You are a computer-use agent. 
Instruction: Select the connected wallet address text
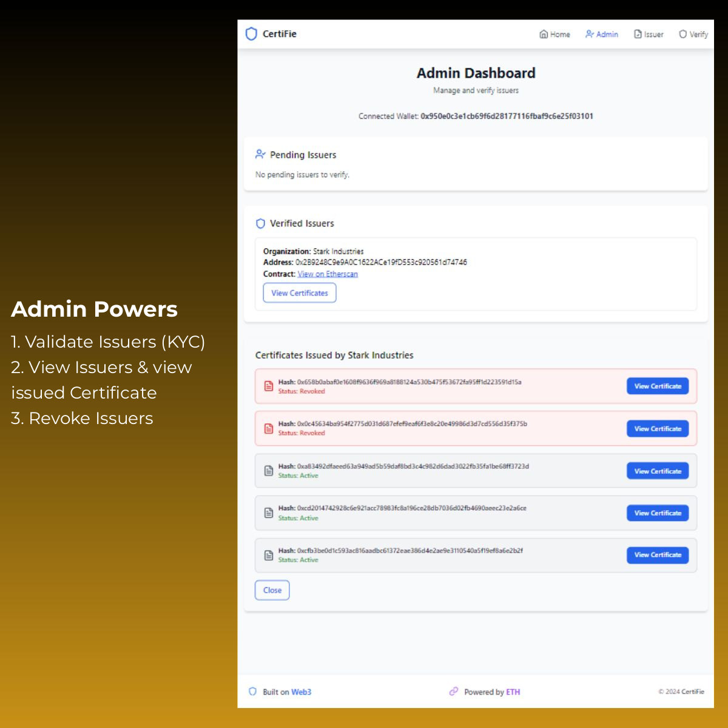(507, 116)
